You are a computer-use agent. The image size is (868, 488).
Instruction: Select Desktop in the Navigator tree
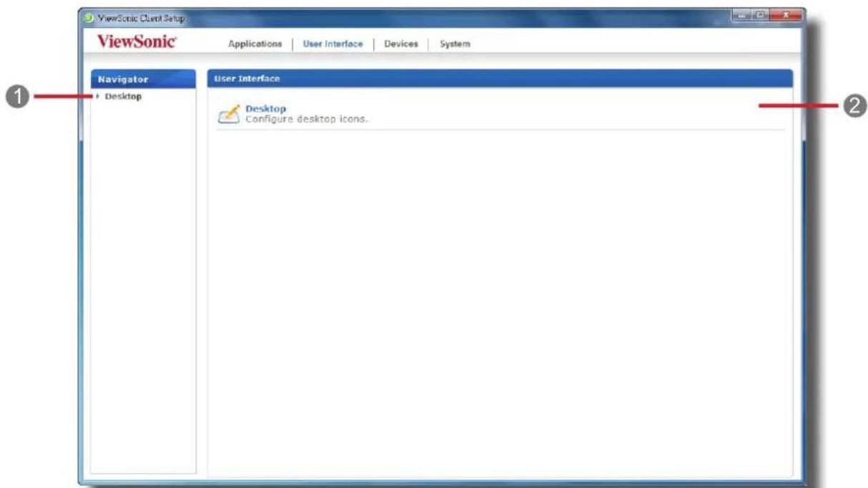(x=123, y=97)
